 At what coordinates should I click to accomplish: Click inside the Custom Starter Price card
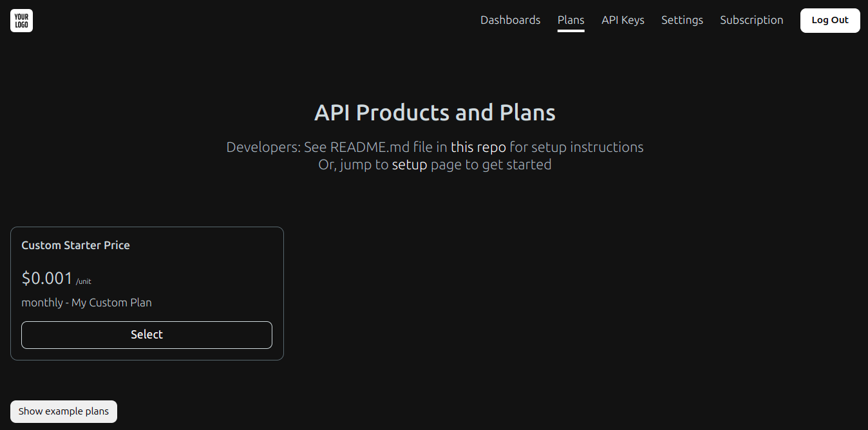[147, 293]
